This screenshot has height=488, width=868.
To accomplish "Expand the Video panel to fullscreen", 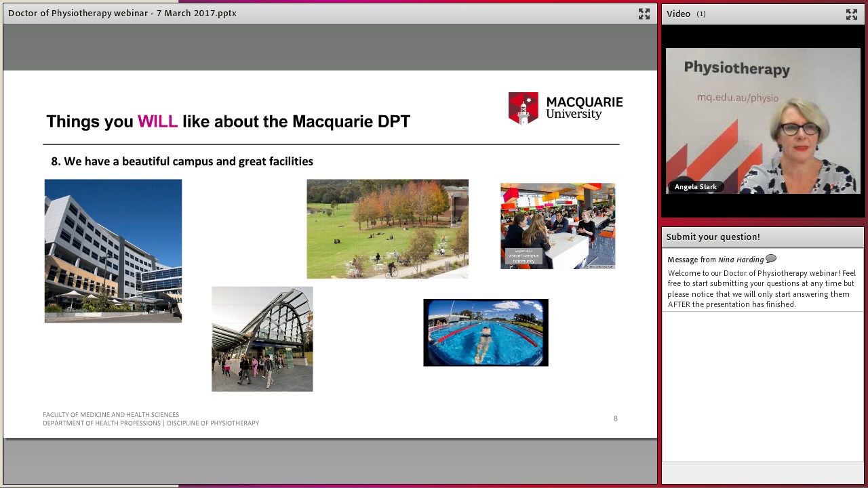I will tap(852, 14).
